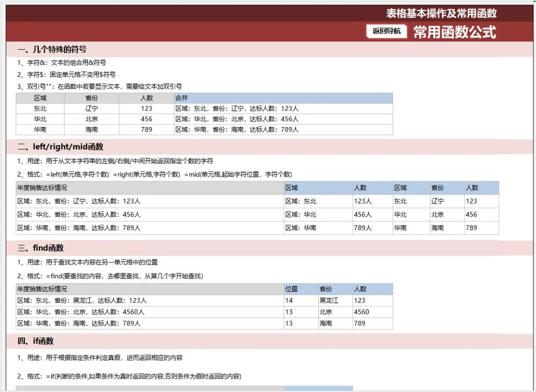
Task: Select the cell 123人 in second table
Action: pos(373,201)
